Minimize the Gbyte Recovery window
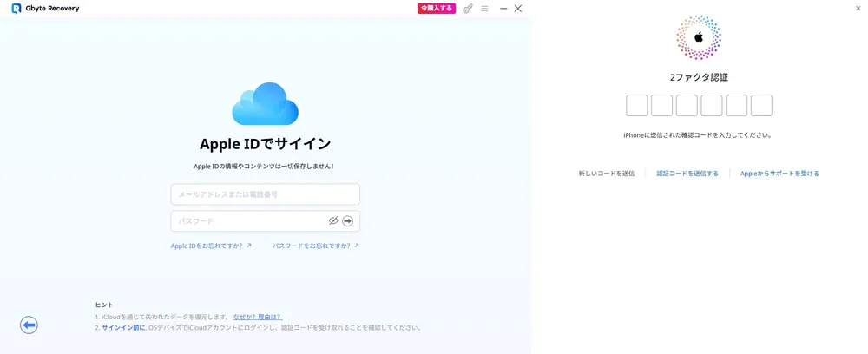Viewport: 868px width, 354px height. point(503,9)
